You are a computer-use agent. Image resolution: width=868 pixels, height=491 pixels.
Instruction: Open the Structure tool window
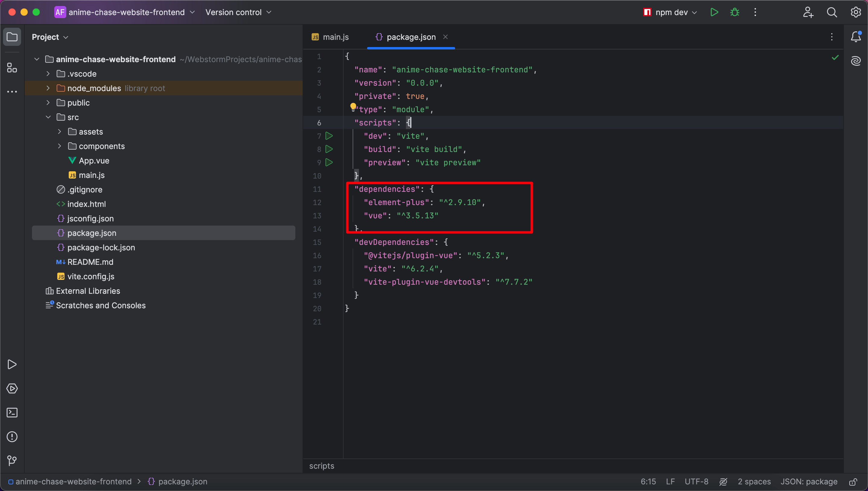pyautogui.click(x=12, y=68)
